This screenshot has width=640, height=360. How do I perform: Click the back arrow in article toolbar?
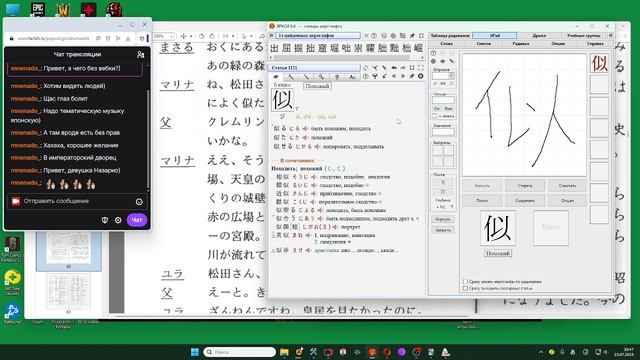click(393, 67)
